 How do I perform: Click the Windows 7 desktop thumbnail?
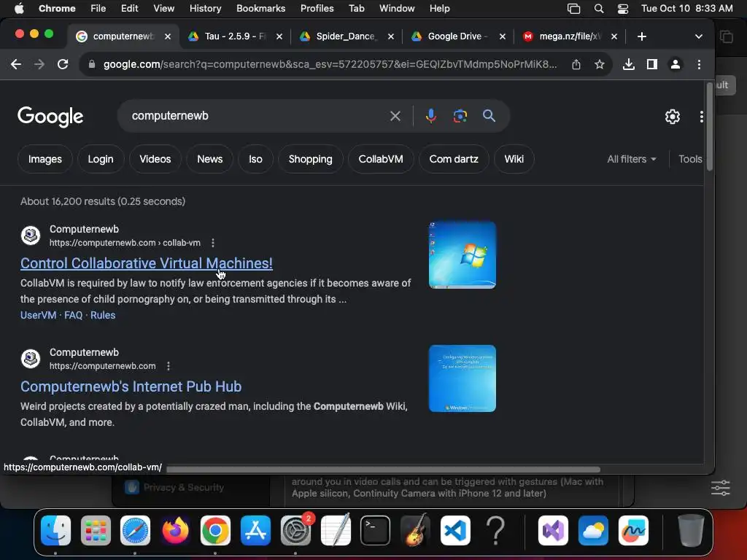click(462, 255)
